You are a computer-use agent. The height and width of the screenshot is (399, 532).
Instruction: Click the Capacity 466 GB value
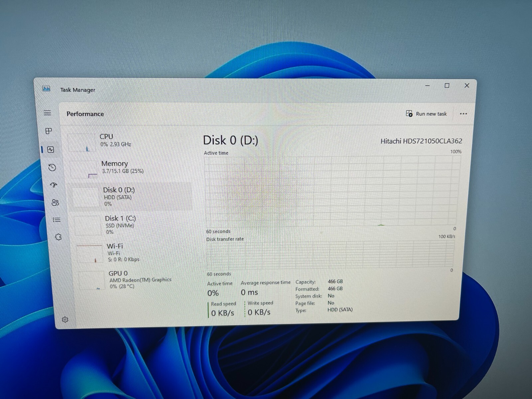coord(335,281)
